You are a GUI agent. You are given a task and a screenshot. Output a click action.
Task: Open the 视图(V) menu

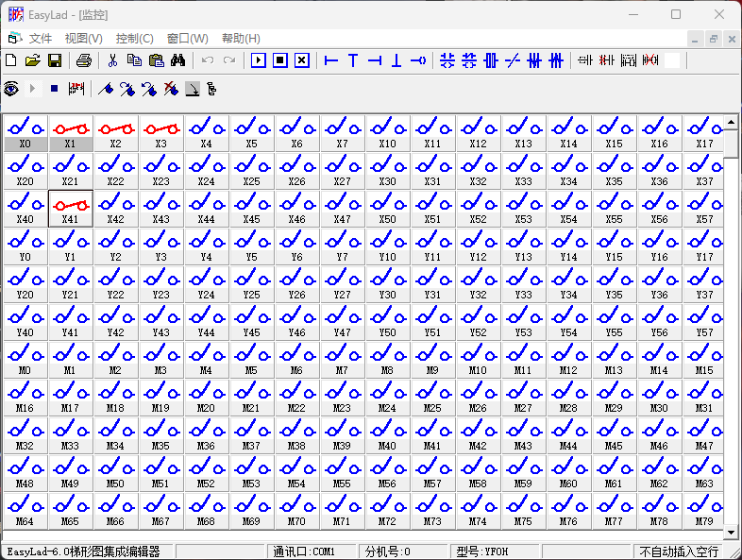tap(83, 39)
